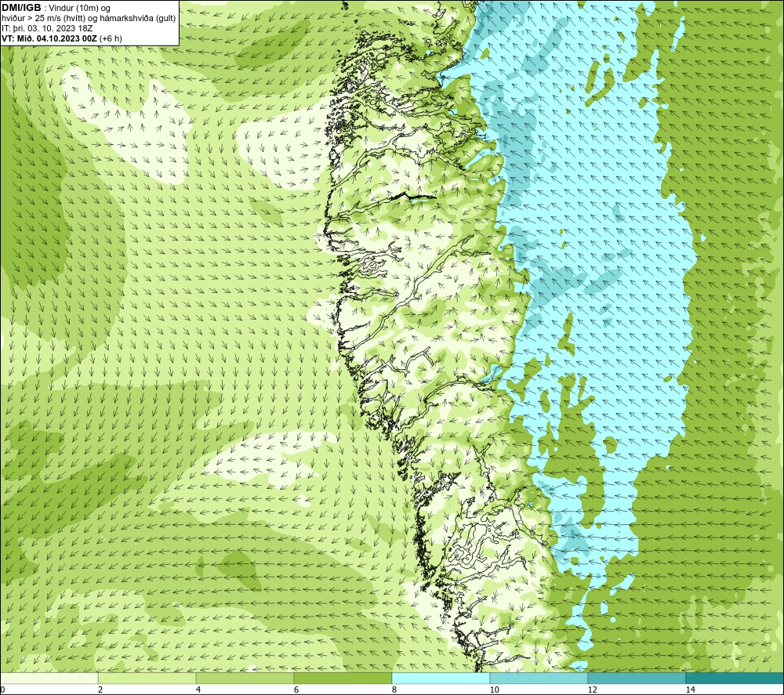Click the scale label '6'
784x695 pixels.
tap(296, 690)
